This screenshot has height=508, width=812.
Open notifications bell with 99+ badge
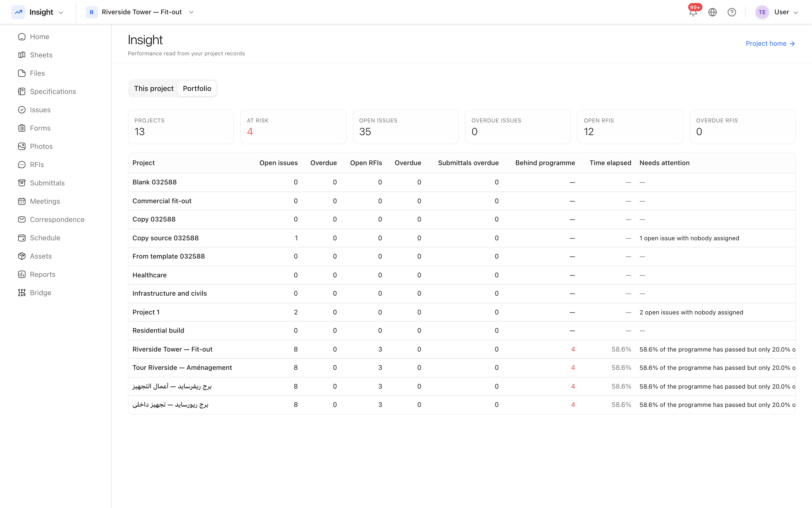693,12
